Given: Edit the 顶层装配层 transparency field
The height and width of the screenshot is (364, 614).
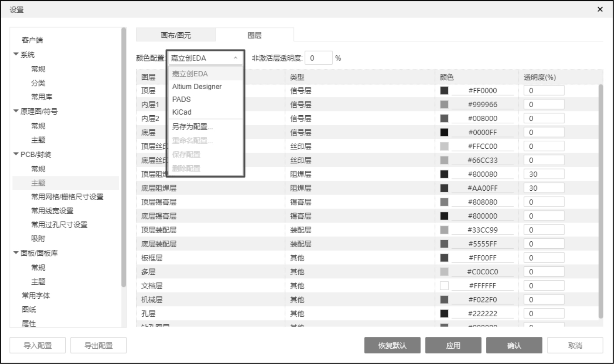Looking at the screenshot, I should (544, 230).
